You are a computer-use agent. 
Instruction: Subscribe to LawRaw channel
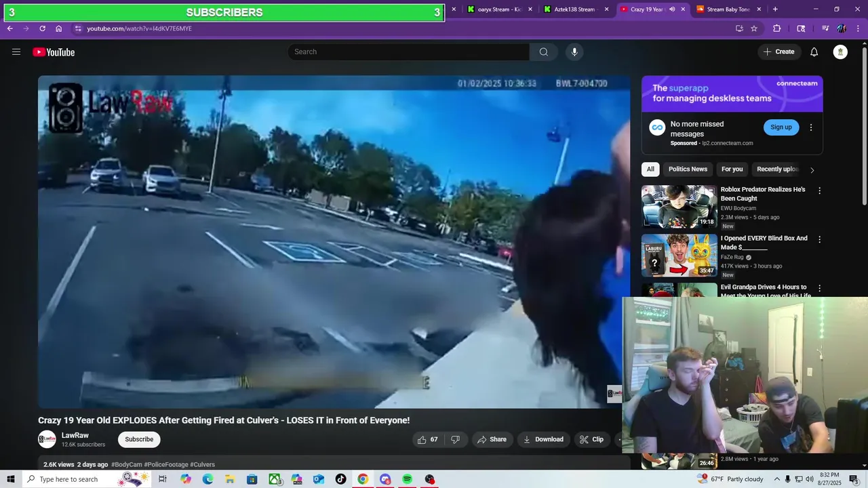[139, 439]
